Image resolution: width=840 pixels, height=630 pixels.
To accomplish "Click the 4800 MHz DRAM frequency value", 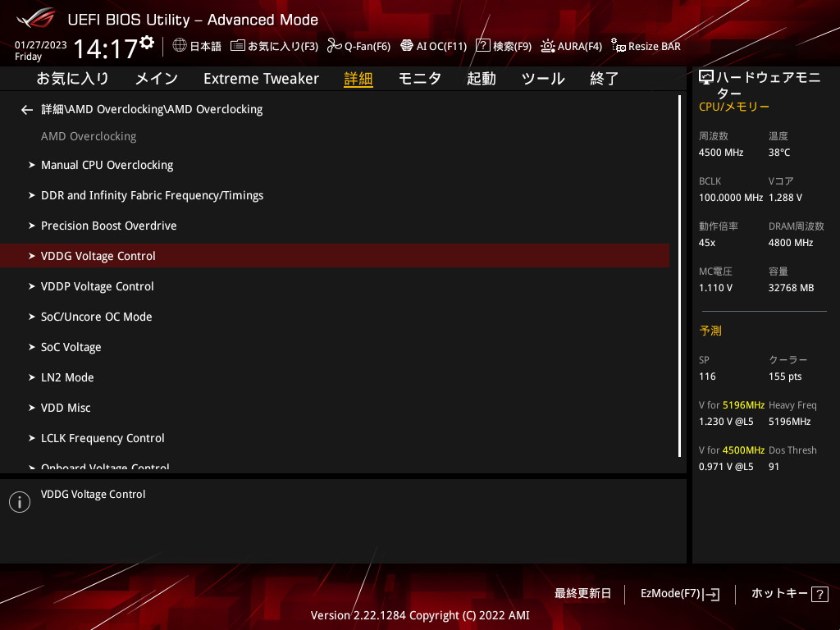I will pos(791,243).
